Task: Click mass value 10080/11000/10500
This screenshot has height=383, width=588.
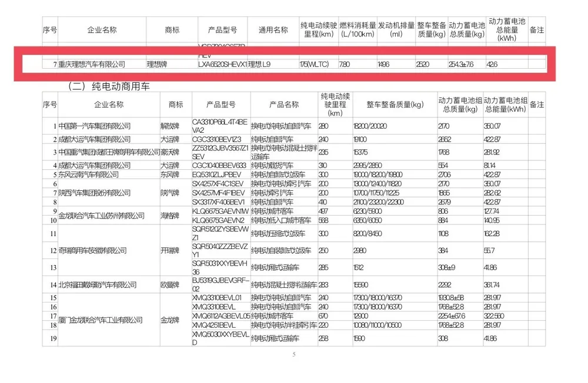Action: click(x=377, y=325)
